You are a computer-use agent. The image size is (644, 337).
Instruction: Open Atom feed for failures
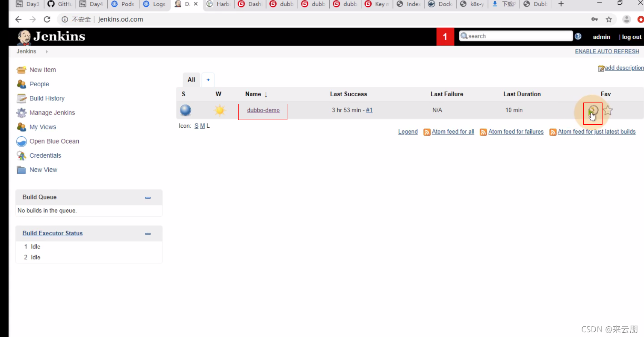(x=516, y=132)
